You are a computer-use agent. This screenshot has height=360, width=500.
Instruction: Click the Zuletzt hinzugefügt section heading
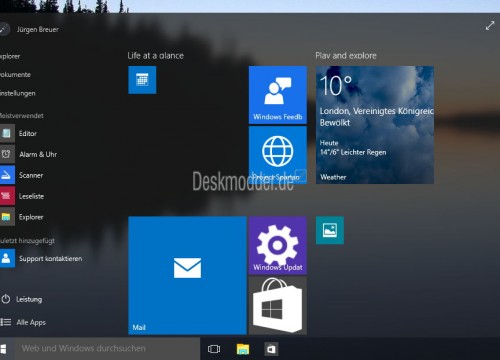pyautogui.click(x=27, y=241)
